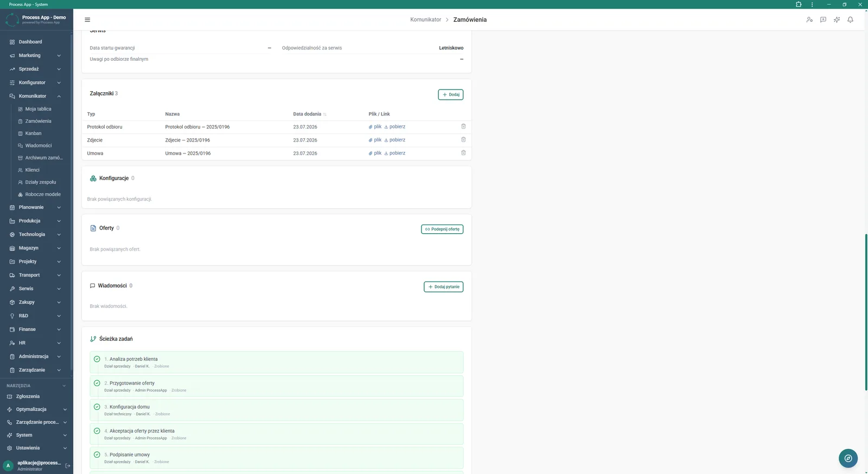Open Zgłoszenia in tools section
868x474 pixels.
tap(28, 396)
